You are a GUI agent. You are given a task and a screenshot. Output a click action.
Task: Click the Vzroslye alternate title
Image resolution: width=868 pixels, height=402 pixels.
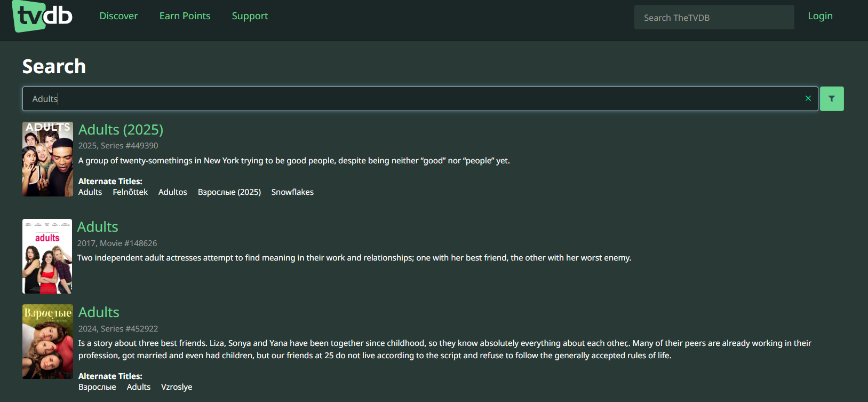click(177, 387)
